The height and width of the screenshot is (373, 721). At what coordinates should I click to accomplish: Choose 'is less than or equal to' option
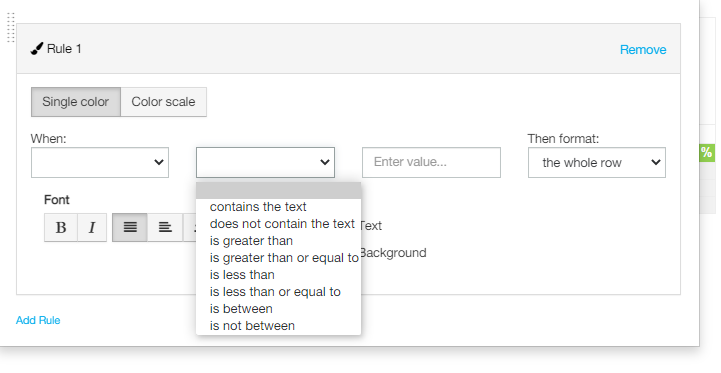pyautogui.click(x=278, y=292)
